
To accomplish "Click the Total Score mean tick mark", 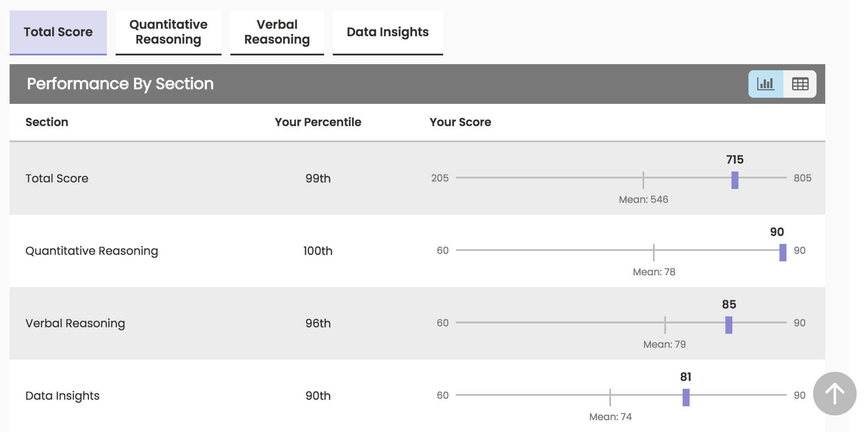I will (x=643, y=180).
